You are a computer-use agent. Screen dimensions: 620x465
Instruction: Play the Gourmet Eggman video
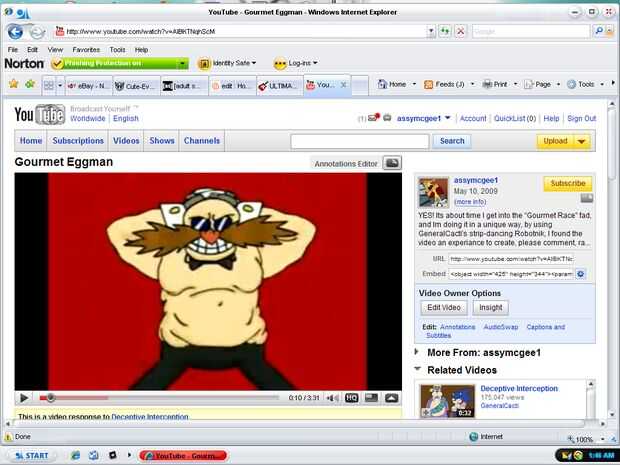24,398
